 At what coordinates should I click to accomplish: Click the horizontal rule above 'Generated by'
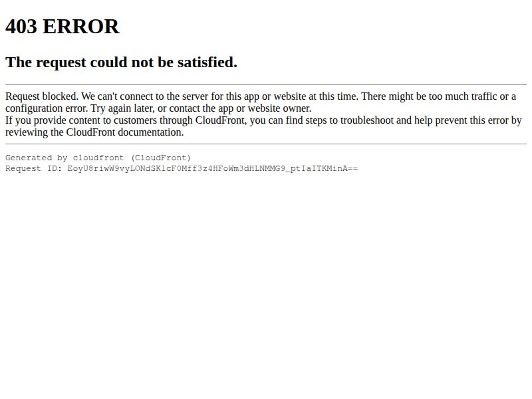click(x=266, y=144)
